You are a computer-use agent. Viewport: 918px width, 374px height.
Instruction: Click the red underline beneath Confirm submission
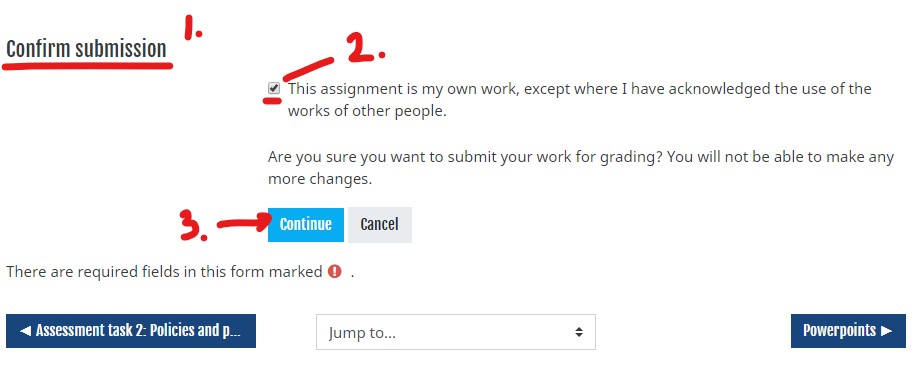click(x=88, y=66)
